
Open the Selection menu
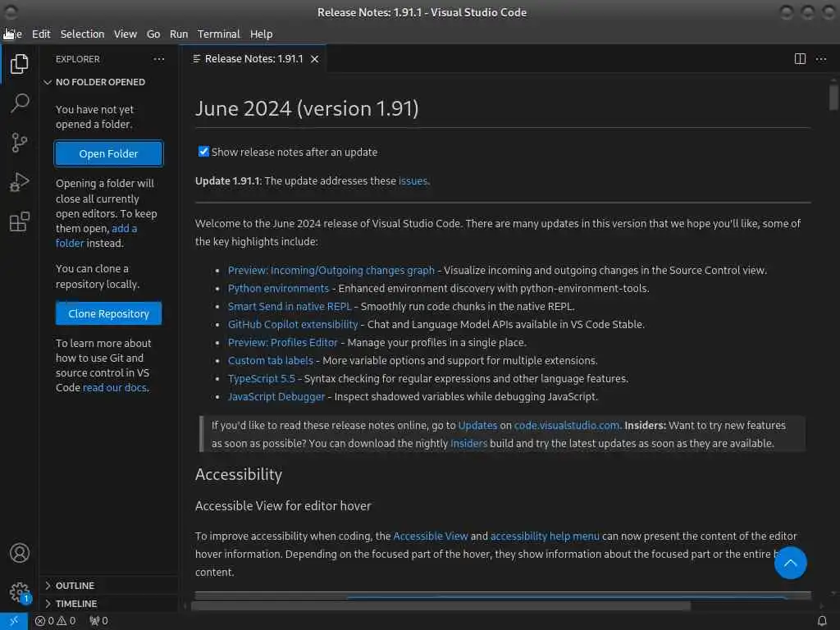83,34
